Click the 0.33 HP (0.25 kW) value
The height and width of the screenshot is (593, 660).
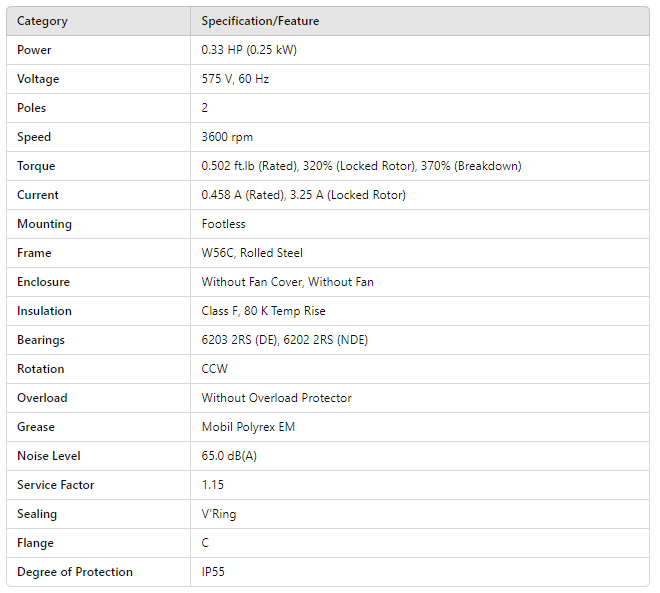(249, 50)
